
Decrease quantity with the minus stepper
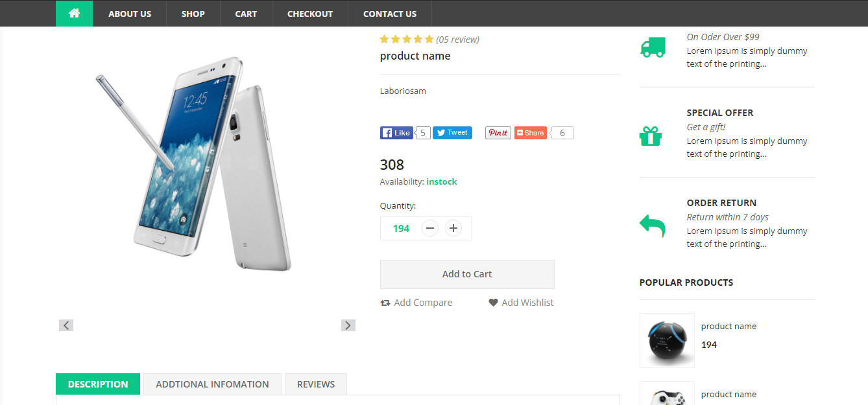[x=429, y=227]
